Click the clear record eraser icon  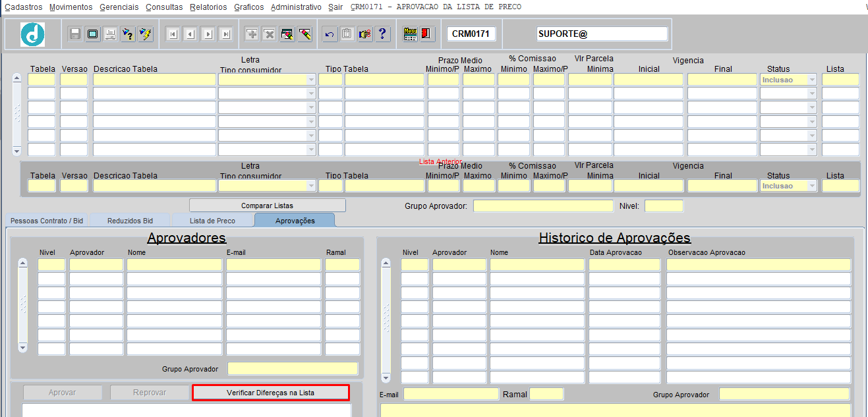click(x=305, y=34)
